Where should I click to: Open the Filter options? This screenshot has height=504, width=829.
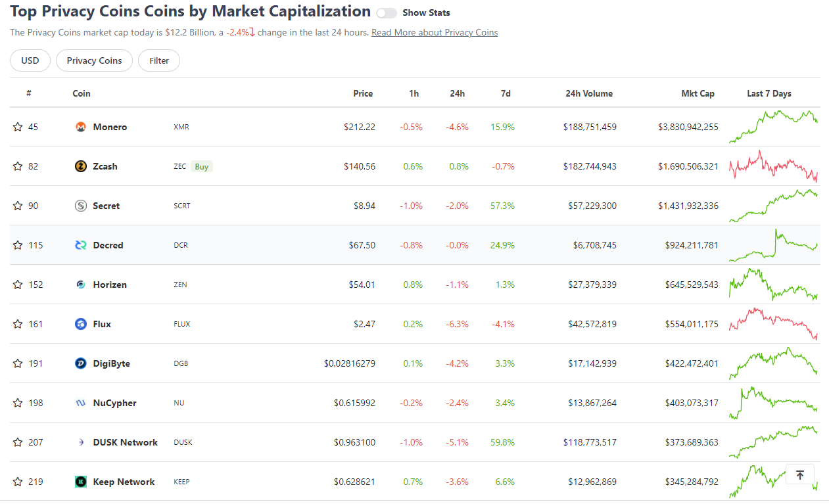tap(158, 60)
